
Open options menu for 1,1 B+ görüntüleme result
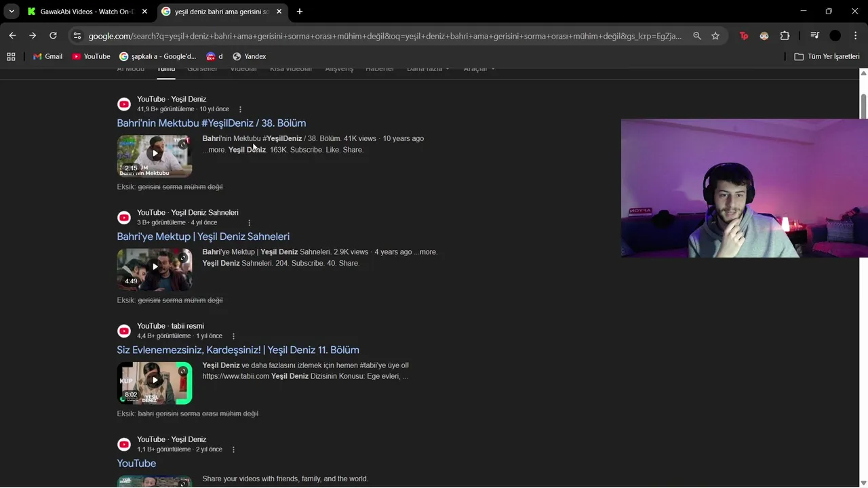pyautogui.click(x=234, y=449)
